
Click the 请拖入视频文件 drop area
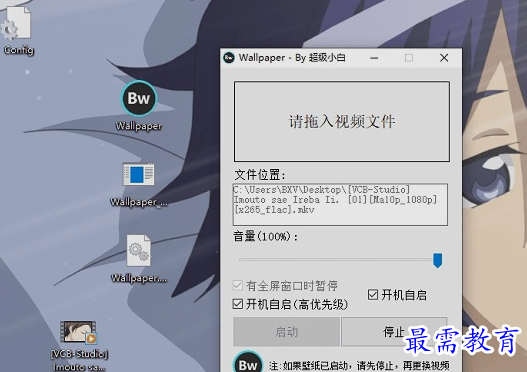(x=342, y=121)
